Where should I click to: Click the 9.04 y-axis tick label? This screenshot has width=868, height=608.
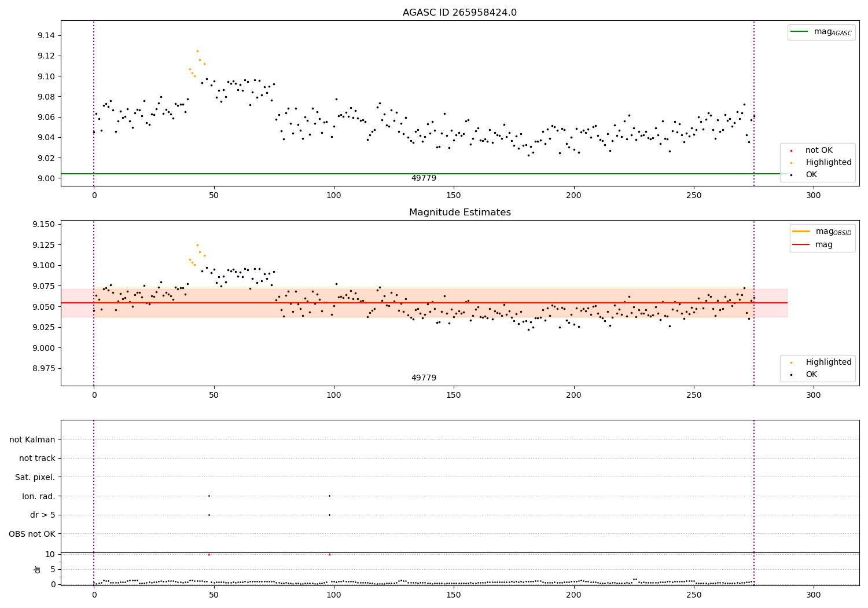tap(46, 138)
